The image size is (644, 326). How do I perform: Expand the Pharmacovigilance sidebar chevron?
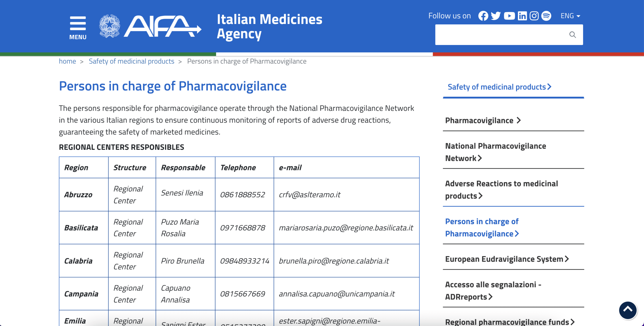click(x=519, y=120)
